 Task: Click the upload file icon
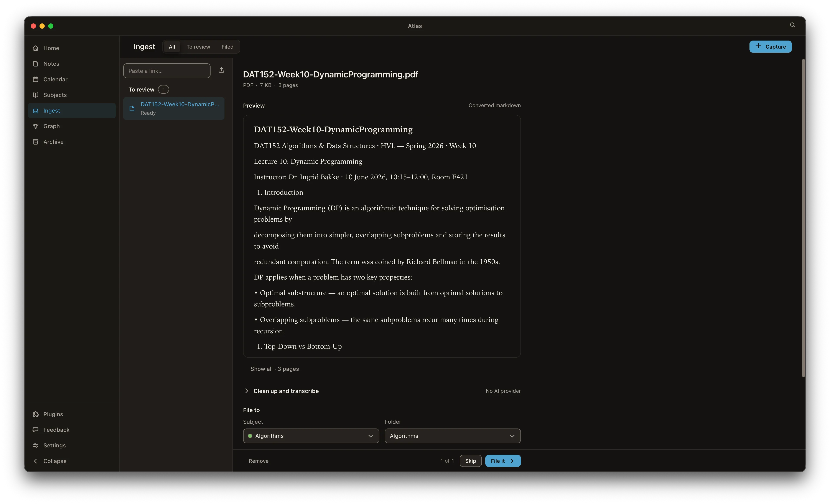pos(221,70)
